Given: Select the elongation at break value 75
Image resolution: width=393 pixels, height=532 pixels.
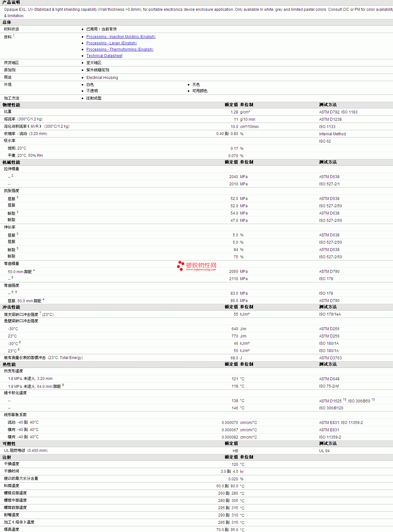Looking at the screenshot, I should [x=236, y=257].
